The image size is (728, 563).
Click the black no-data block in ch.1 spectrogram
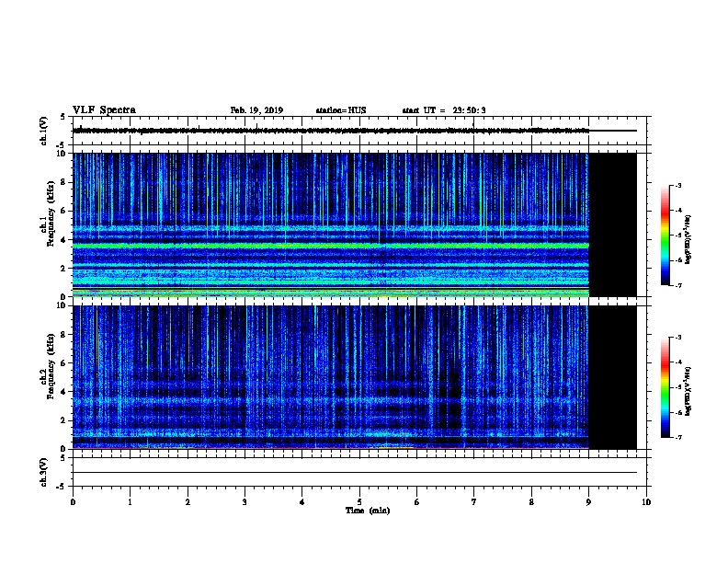click(613, 224)
